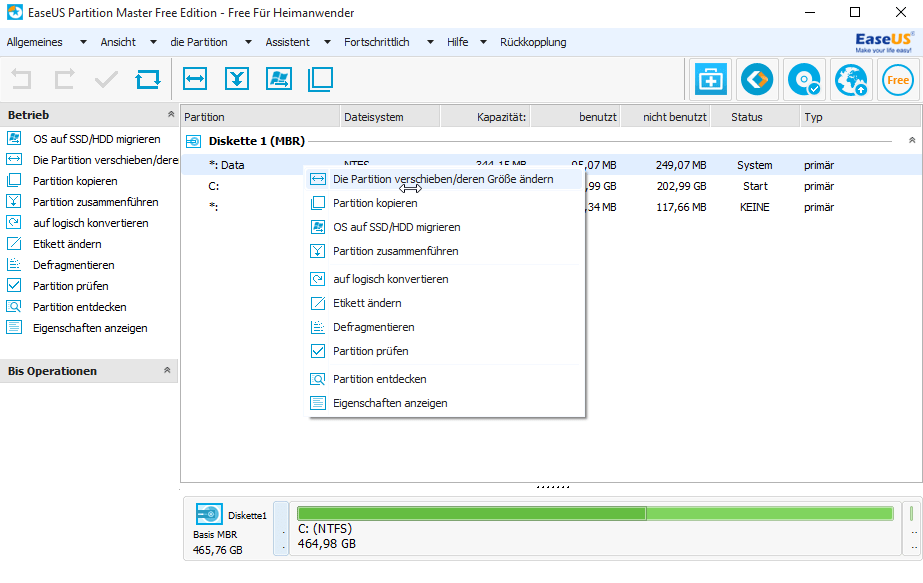
Task: Open the blue diamond data recovery icon
Action: pos(757,80)
